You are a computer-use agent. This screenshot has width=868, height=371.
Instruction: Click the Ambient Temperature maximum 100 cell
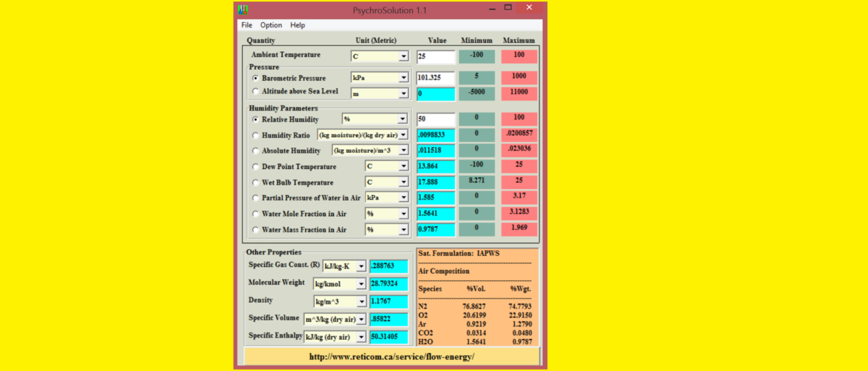519,56
